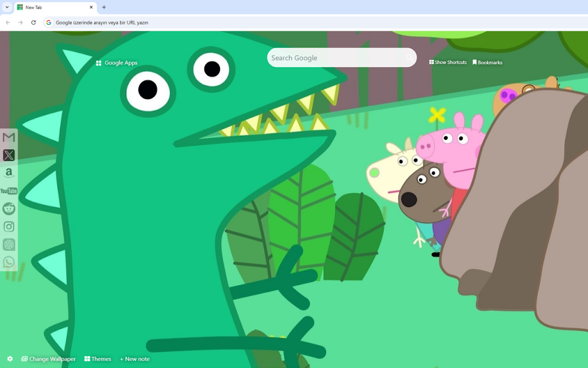588x368 pixels.
Task: Select the New Tab tab
Action: [x=55, y=7]
